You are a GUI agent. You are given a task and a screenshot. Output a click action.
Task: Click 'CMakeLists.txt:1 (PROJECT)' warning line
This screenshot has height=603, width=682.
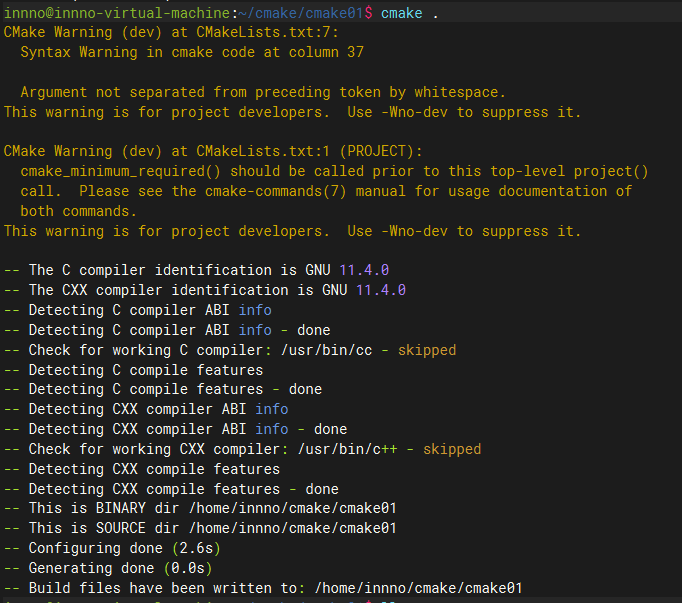[213, 151]
